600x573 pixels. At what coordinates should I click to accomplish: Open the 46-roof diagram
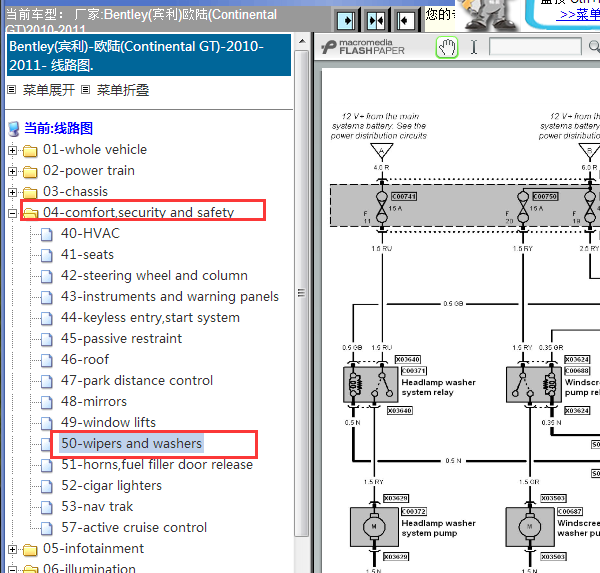85,359
